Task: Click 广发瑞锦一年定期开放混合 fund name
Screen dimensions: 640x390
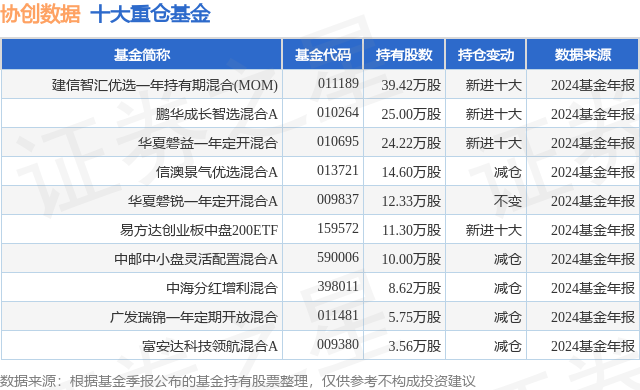Action: pos(194,317)
